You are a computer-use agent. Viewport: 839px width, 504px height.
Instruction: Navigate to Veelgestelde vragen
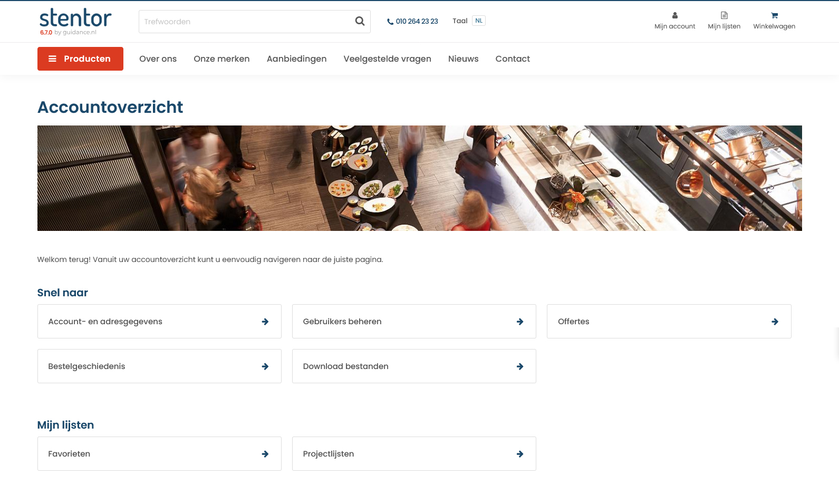pyautogui.click(x=387, y=59)
